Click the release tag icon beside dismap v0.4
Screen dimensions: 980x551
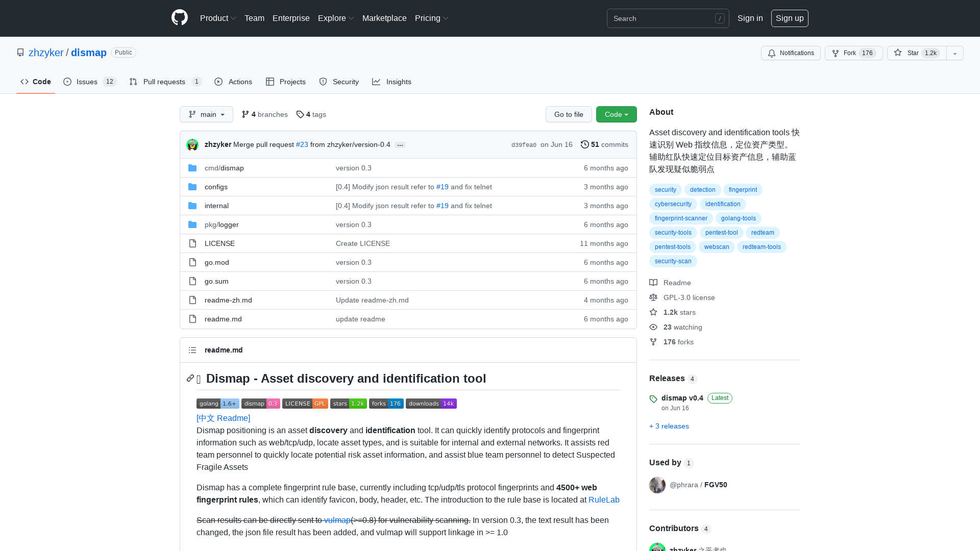pyautogui.click(x=653, y=399)
